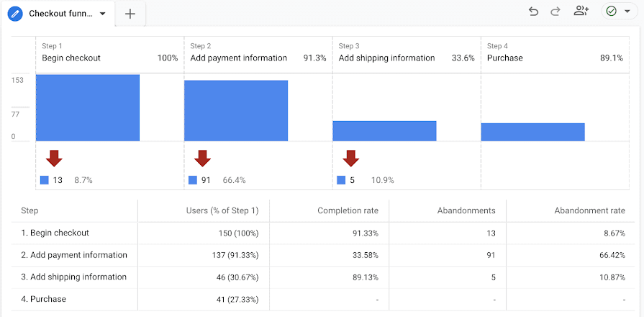Expand the dropdown arrow beside checkmark status
The width and height of the screenshot is (644, 317).
(627, 12)
